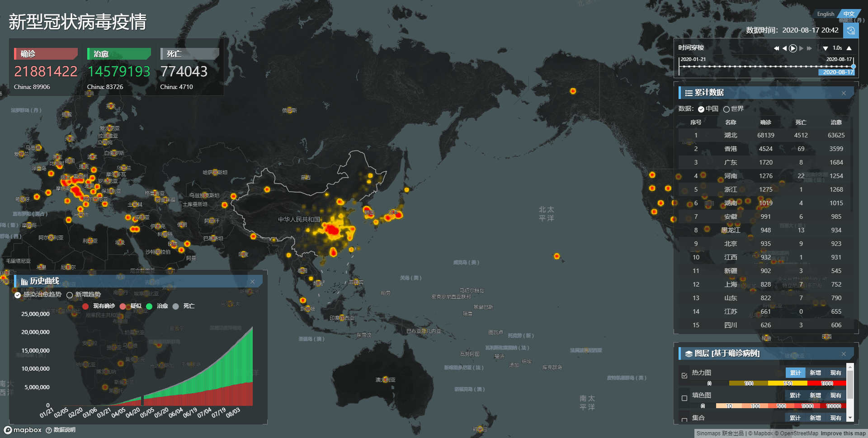Toggle the 治愈 legend series
The image size is (868, 438).
coord(157,306)
